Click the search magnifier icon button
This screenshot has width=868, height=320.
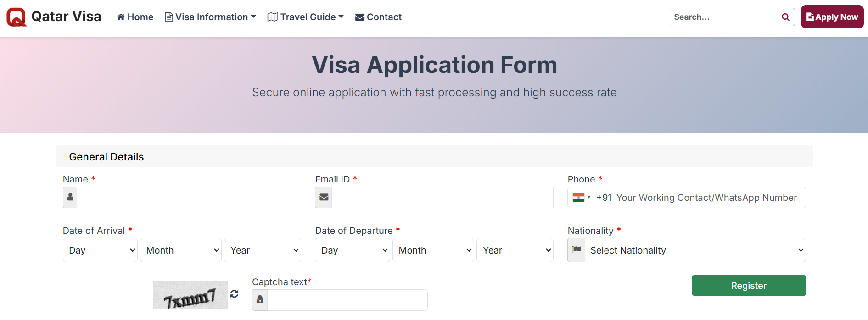(x=785, y=17)
